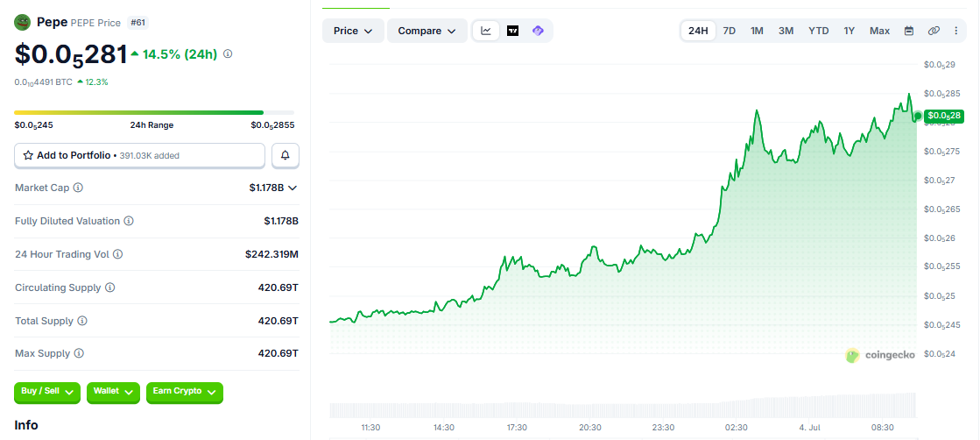Click the 11:30 time axis label
Screen dimensions: 980x440
370,428
